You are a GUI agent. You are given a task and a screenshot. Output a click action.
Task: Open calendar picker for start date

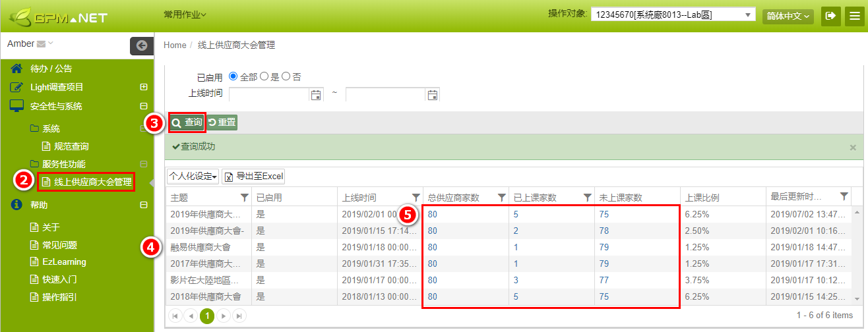click(x=316, y=95)
